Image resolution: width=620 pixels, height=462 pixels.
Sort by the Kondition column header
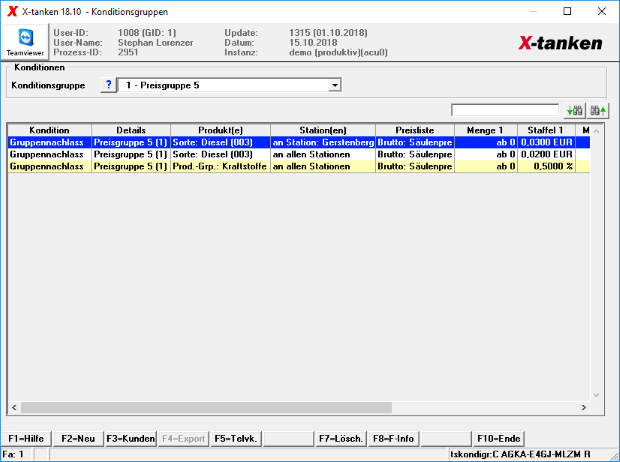[49, 130]
